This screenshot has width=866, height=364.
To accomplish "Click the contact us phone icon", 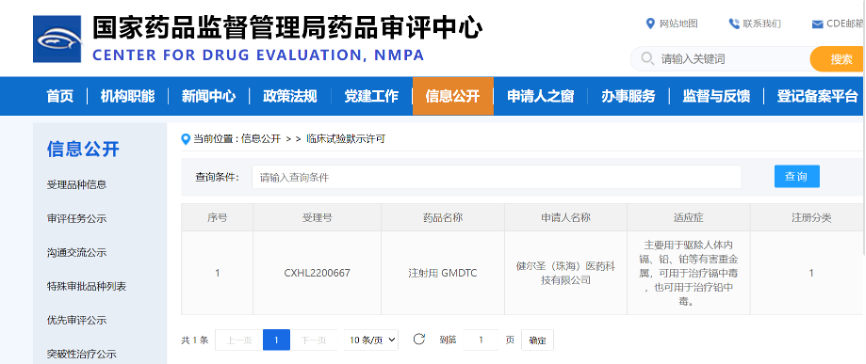I will (733, 24).
